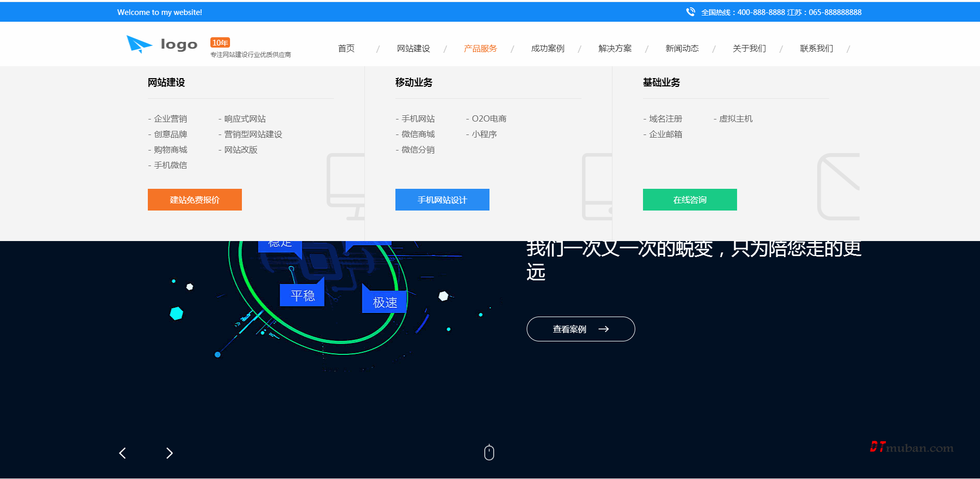Click the mobile phone icon in 移动业务 column
980x479 pixels.
pyautogui.click(x=598, y=186)
